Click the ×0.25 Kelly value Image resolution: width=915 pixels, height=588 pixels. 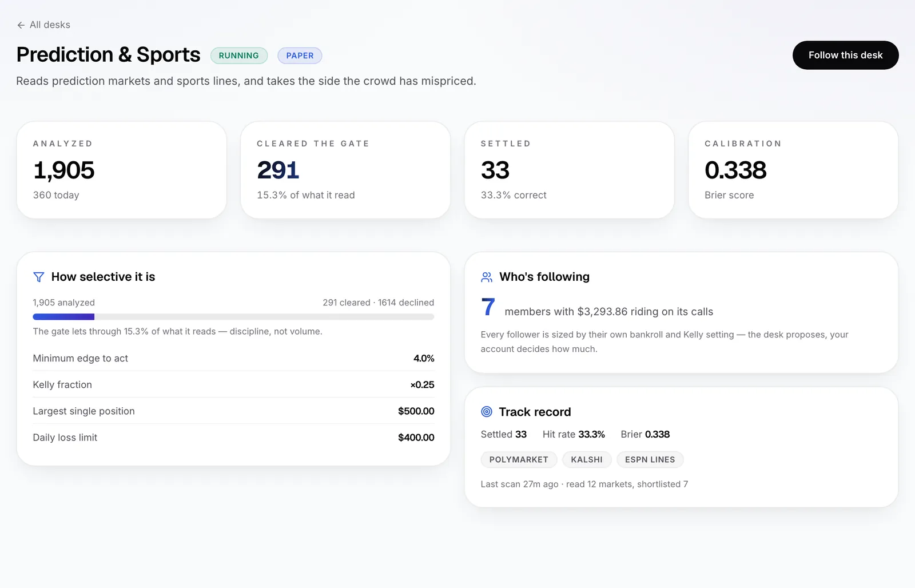pos(422,385)
